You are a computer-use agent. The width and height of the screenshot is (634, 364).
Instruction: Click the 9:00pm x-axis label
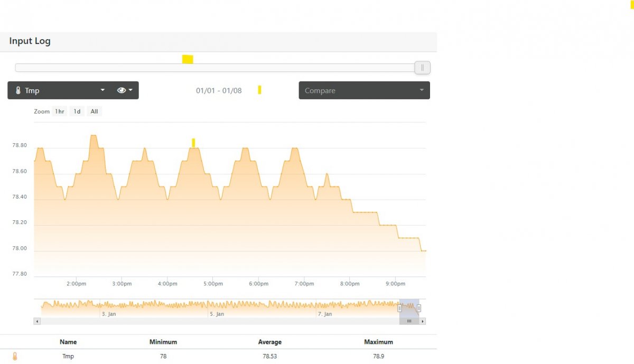click(x=395, y=284)
